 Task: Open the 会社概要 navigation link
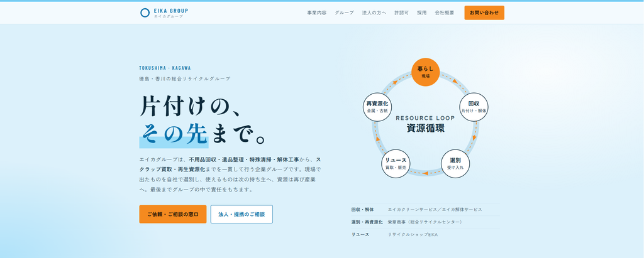[445, 13]
